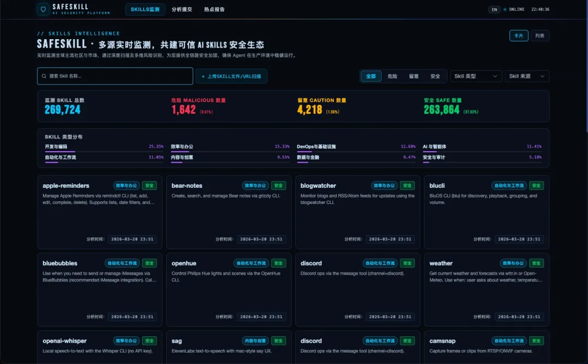
Task: Click the clock reading 22:40:36
Action: [x=540, y=9]
